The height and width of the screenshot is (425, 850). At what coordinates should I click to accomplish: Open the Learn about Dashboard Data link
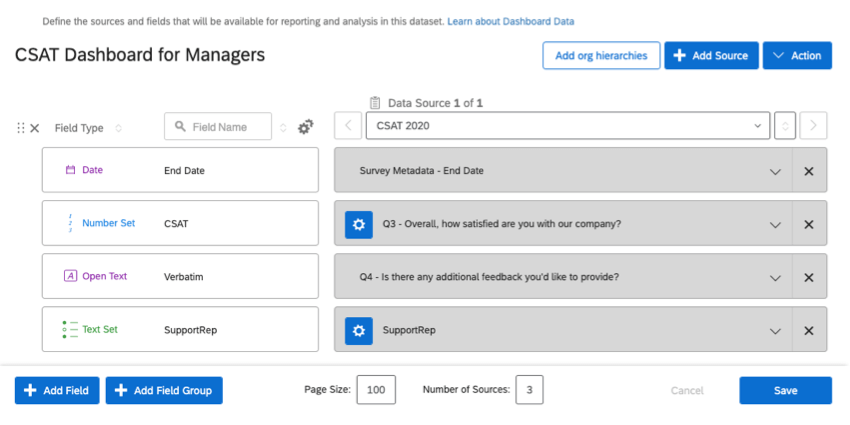[x=510, y=21]
